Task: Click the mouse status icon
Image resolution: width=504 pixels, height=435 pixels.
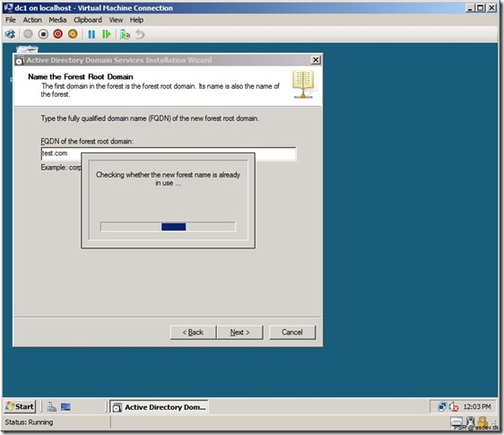Action: [x=470, y=422]
